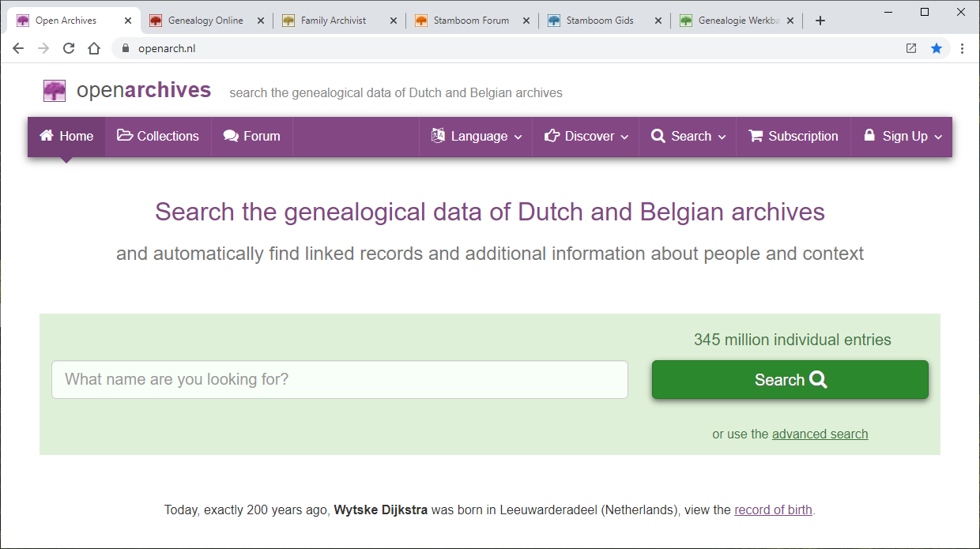Image resolution: width=980 pixels, height=549 pixels.
Task: Maximize the browser window
Action: click(925, 12)
